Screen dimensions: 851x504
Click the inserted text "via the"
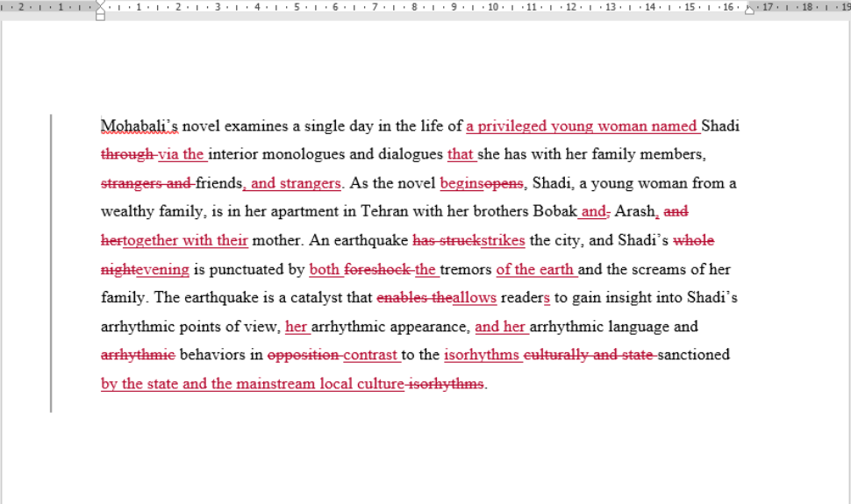tap(182, 155)
